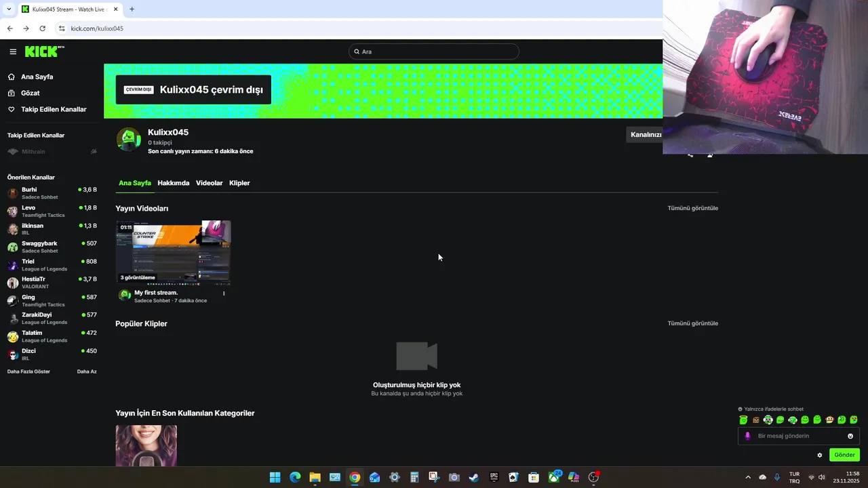Viewport: 868px width, 488px height.
Task: Launch Steam from the taskbar
Action: click(474, 477)
